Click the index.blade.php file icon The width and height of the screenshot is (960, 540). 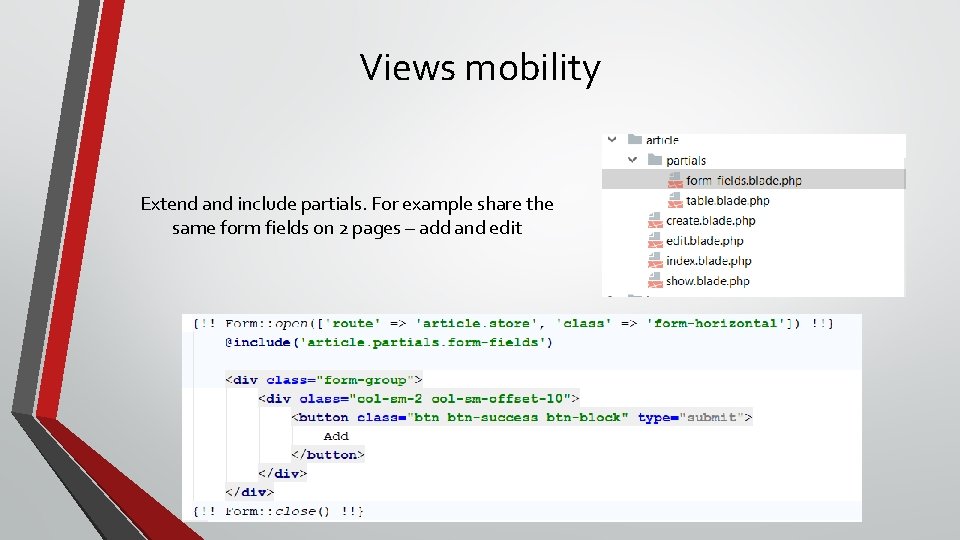655,261
